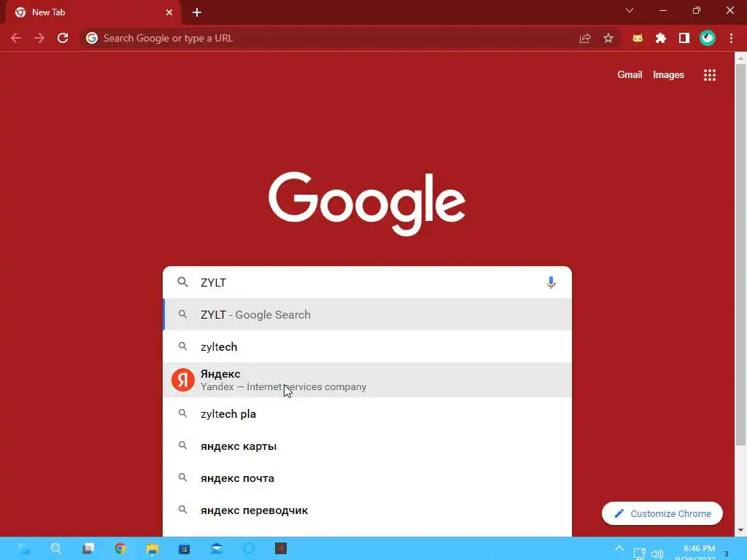This screenshot has width=747, height=560.
Task: Open File Explorer from the taskbar
Action: click(x=152, y=548)
